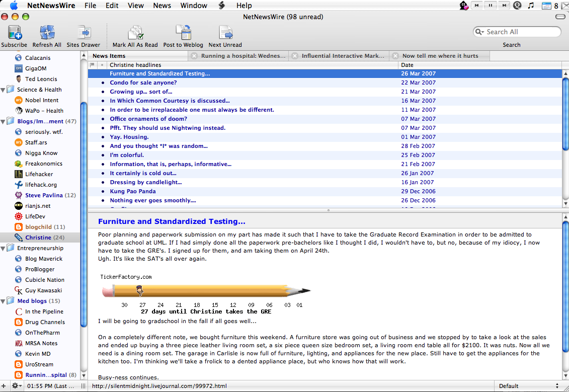Refresh all feeds with Refresh All icon
Screen dimensions: 569x392
pyautogui.click(x=47, y=32)
